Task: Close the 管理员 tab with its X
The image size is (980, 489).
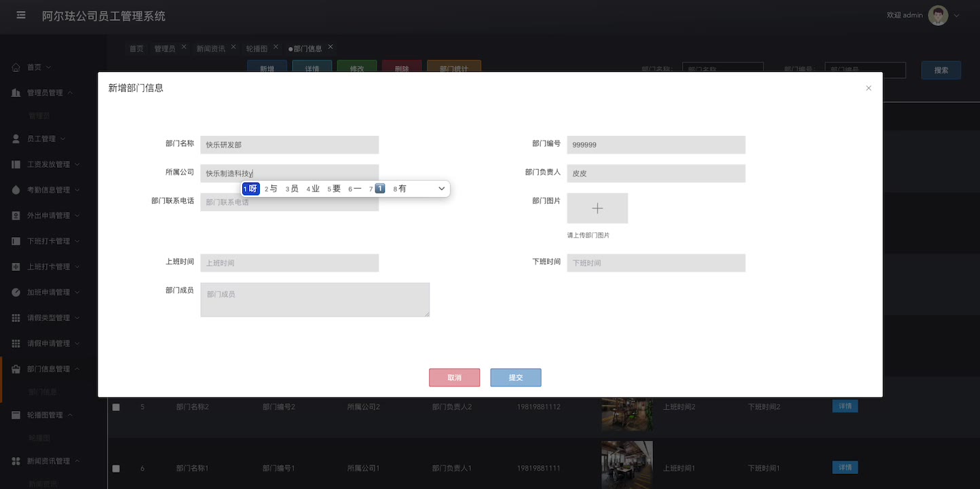Action: [184, 47]
